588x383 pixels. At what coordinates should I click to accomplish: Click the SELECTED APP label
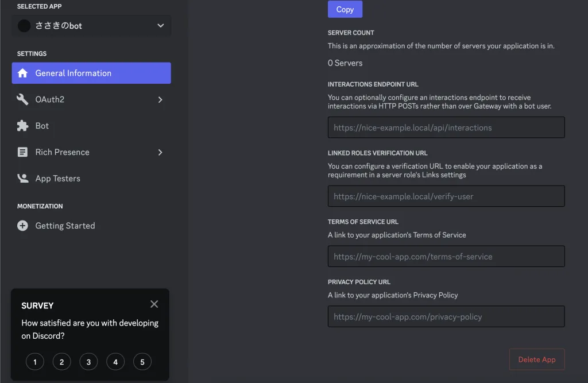click(x=40, y=6)
